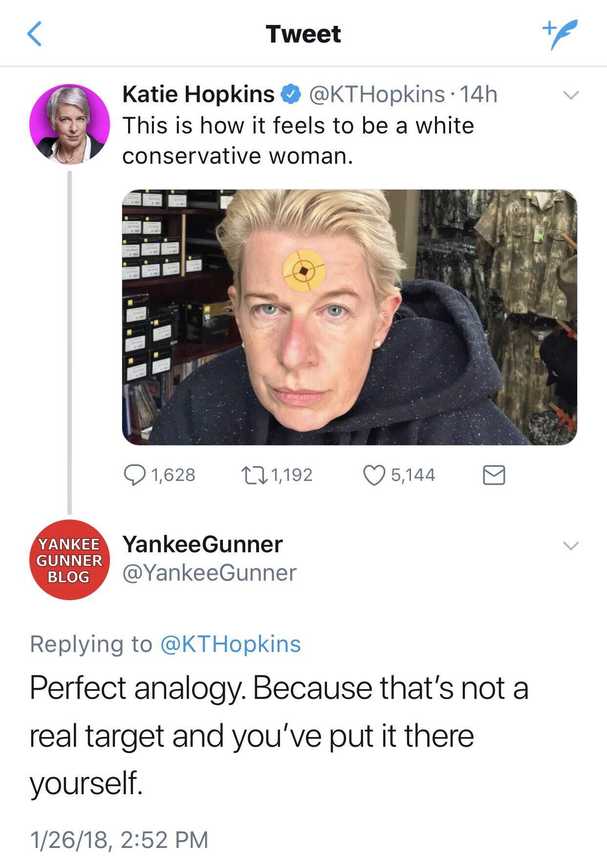The image size is (607, 868).
Task: Click the 5,144 likes count
Action: coord(412,475)
